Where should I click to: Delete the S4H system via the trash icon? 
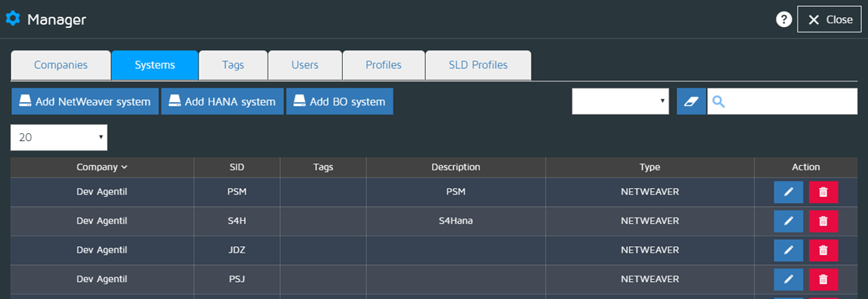[823, 221]
